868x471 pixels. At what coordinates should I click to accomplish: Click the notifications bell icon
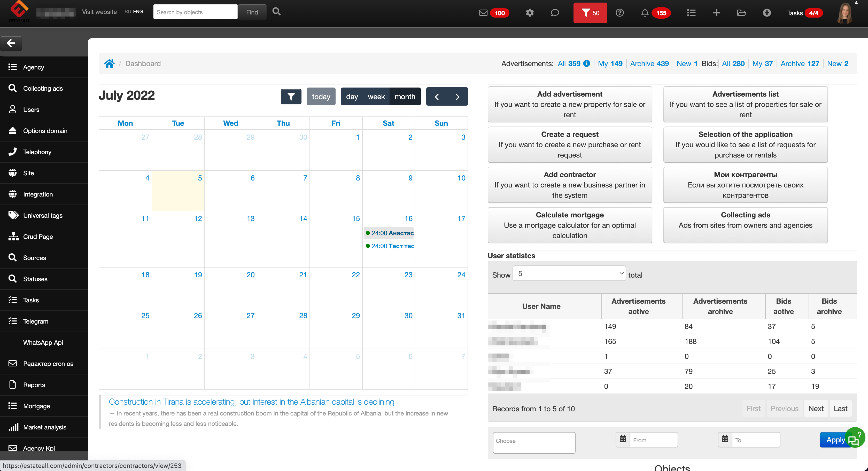point(644,13)
